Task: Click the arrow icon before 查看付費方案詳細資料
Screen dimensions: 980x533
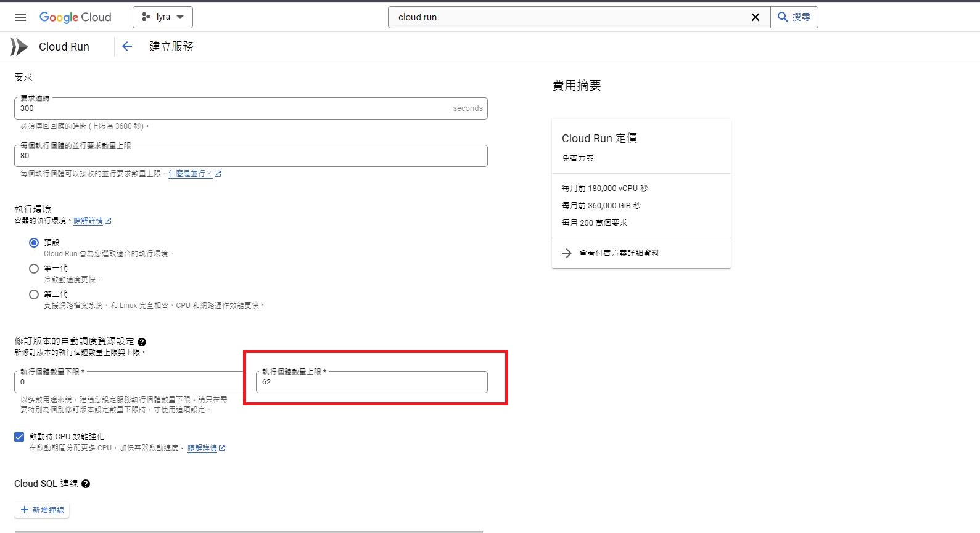Action: click(x=567, y=253)
